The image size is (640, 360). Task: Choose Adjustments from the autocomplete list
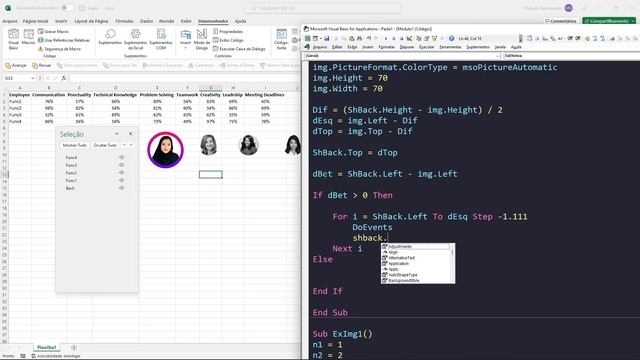416,247
